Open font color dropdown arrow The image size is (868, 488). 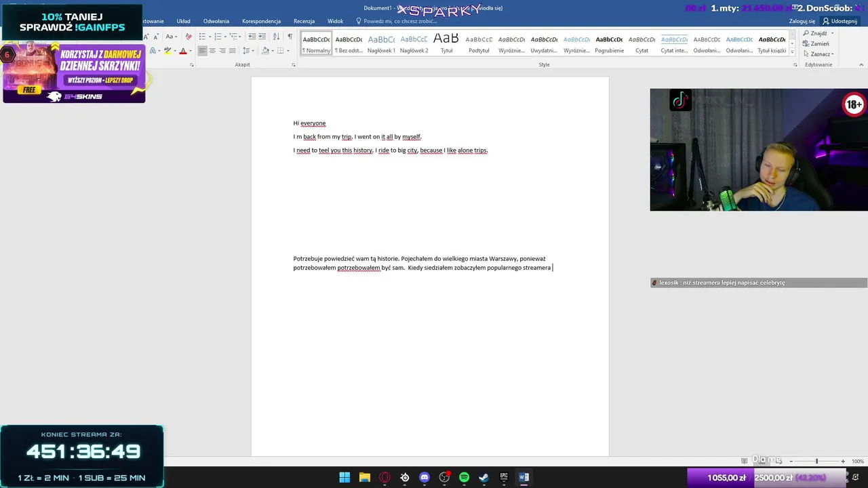191,51
